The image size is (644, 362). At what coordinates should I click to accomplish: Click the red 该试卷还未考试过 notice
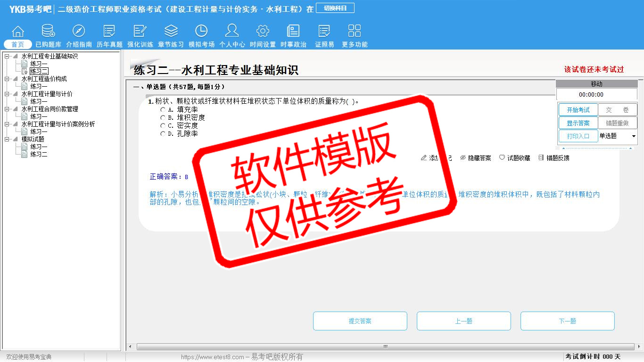[x=594, y=69]
